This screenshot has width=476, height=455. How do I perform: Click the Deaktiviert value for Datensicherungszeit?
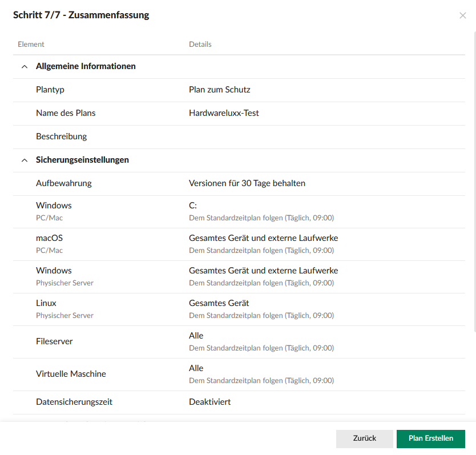point(209,402)
